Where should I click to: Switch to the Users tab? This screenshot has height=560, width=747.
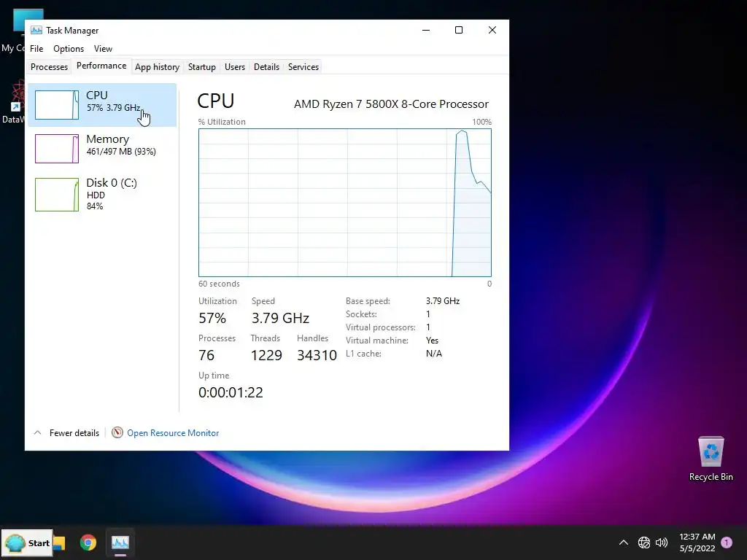pos(235,67)
